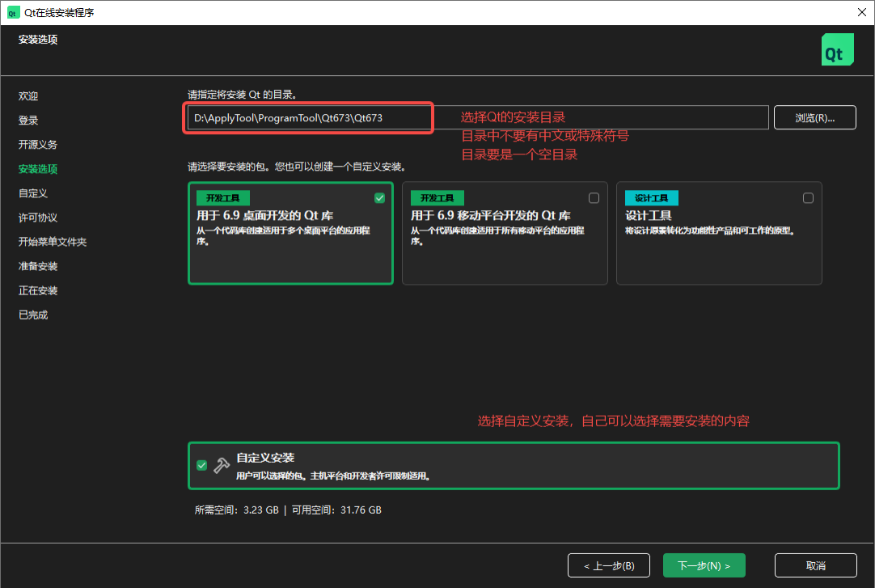Click the Qt install directory path field
This screenshot has height=588, width=875.
pos(478,118)
